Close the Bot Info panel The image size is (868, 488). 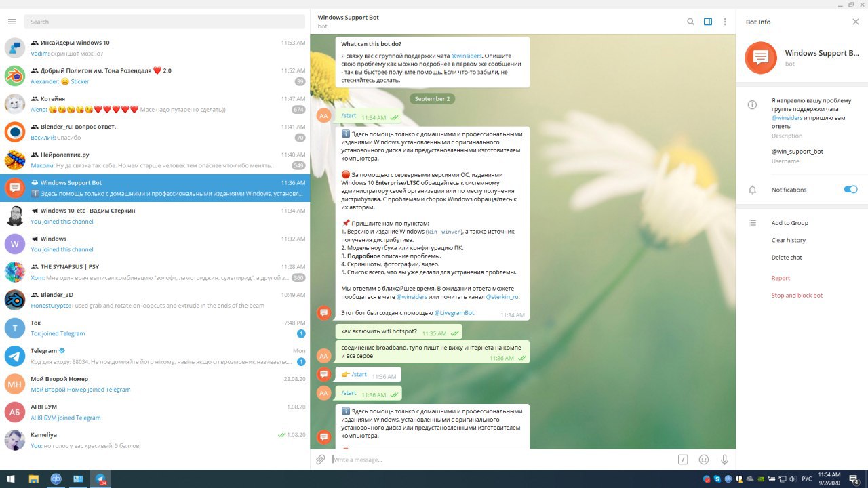(855, 22)
